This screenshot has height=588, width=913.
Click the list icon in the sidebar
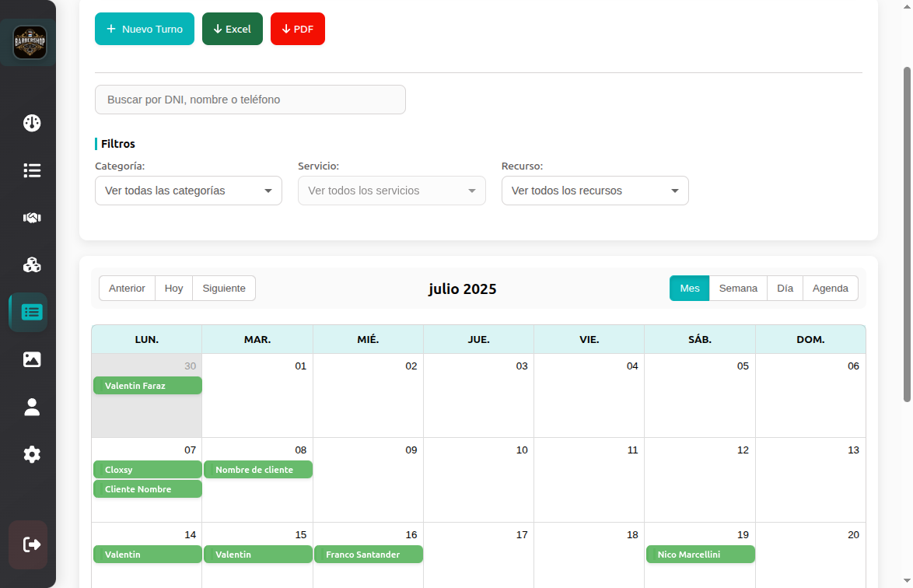click(x=32, y=170)
